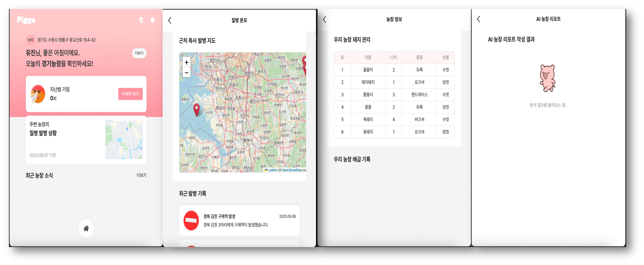
Task: Tap the home navigation icon at bottom
Action: click(86, 228)
